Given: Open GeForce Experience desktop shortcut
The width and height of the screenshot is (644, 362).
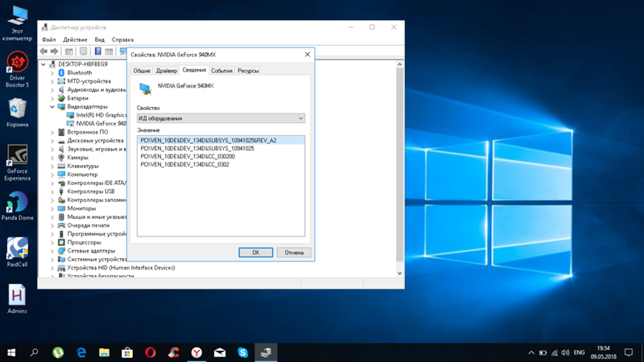Looking at the screenshot, I should pyautogui.click(x=17, y=162).
